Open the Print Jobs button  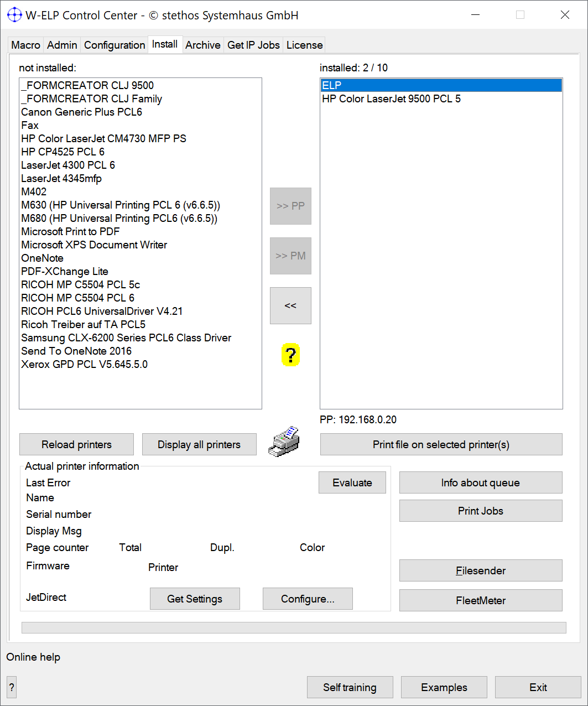pyautogui.click(x=481, y=511)
